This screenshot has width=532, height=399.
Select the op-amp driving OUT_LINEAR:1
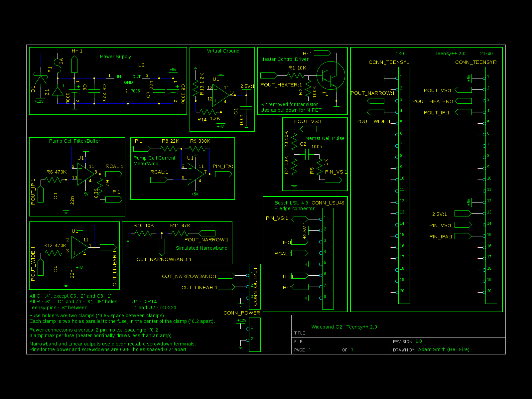80,247
